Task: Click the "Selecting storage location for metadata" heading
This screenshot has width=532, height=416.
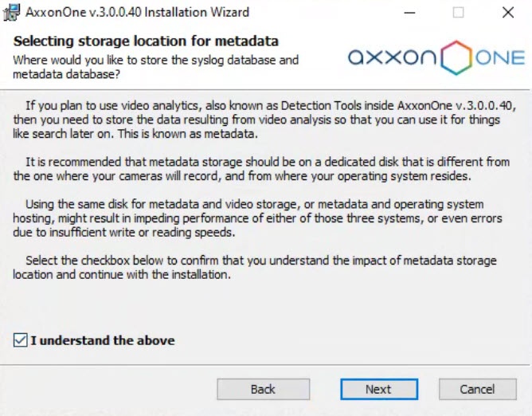Action: pyautogui.click(x=146, y=41)
